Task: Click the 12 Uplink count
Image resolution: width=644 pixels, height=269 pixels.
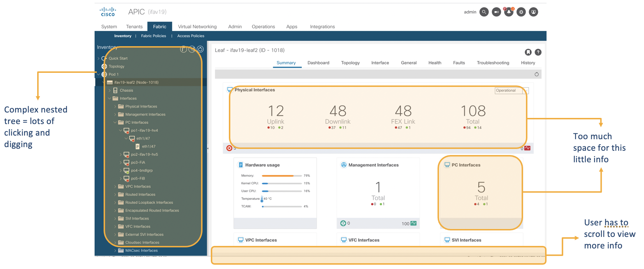Action: [275, 111]
